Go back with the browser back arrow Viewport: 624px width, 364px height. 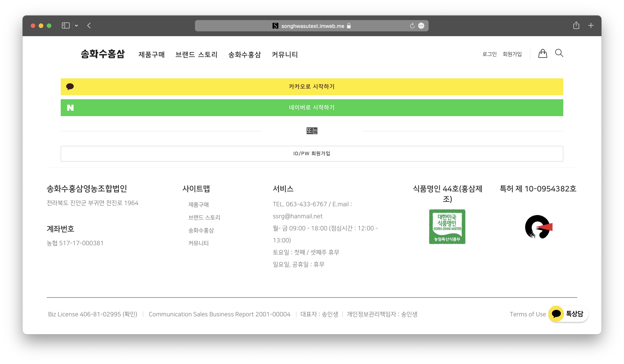pyautogui.click(x=89, y=26)
